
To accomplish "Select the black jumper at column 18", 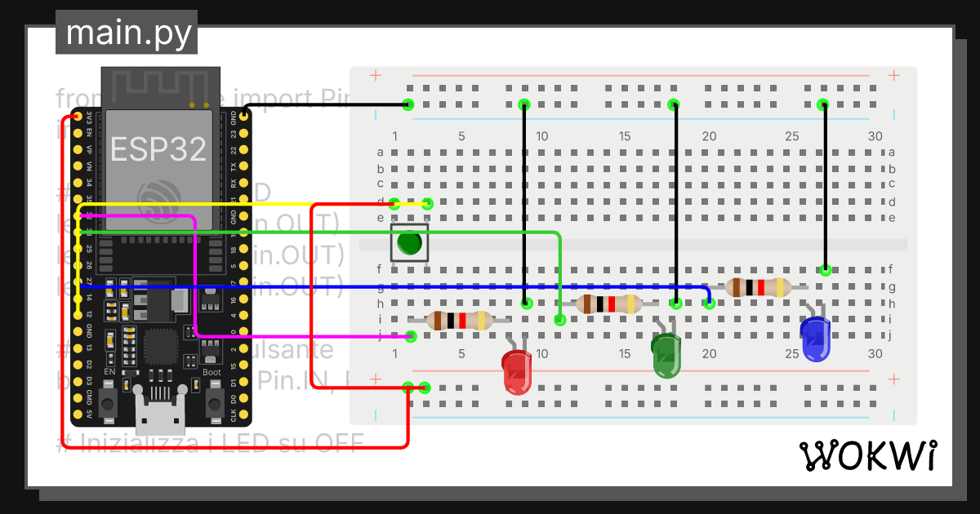I will click(x=675, y=204).
